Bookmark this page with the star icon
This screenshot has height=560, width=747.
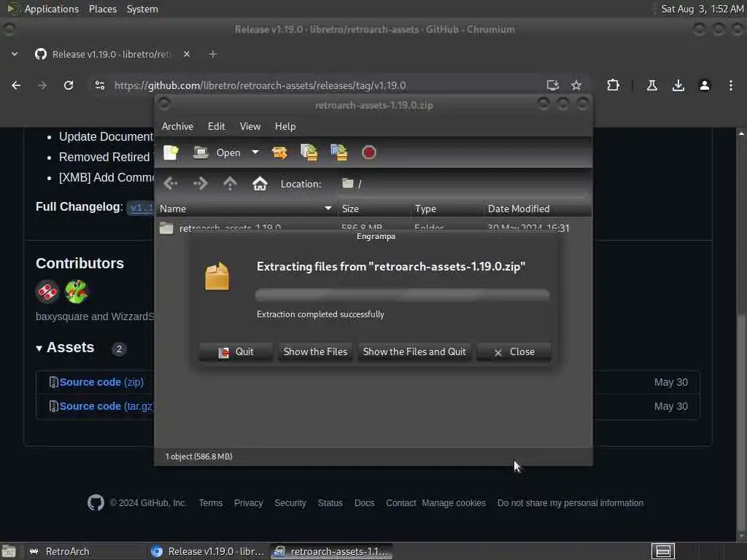point(576,85)
